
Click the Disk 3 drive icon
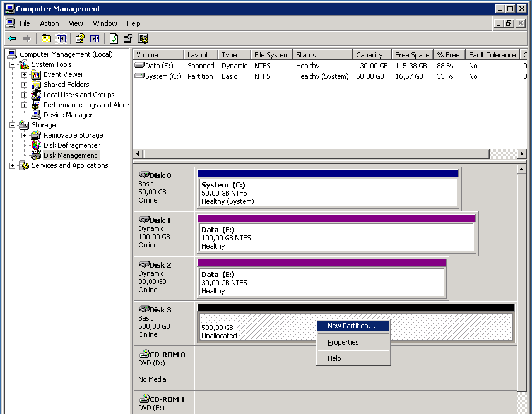pos(144,309)
